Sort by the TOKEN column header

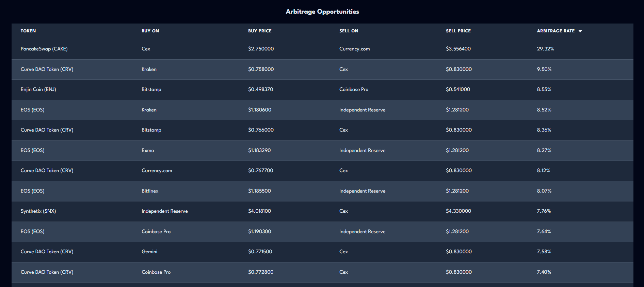(28, 31)
